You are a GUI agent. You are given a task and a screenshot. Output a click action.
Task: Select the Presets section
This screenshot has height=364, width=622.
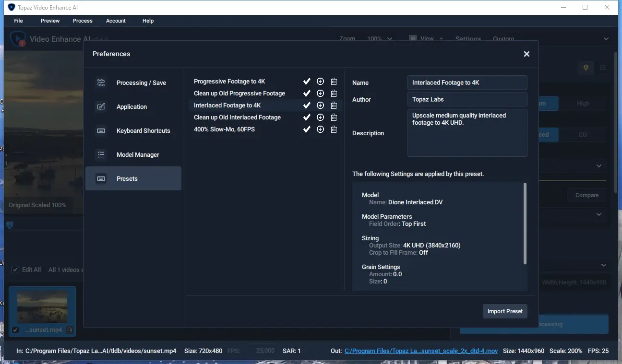133,178
